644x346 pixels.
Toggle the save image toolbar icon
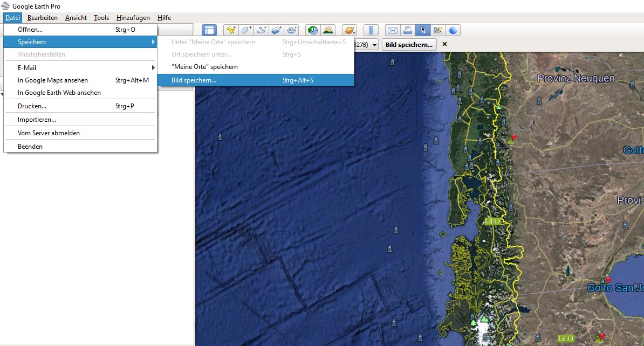[x=423, y=30]
